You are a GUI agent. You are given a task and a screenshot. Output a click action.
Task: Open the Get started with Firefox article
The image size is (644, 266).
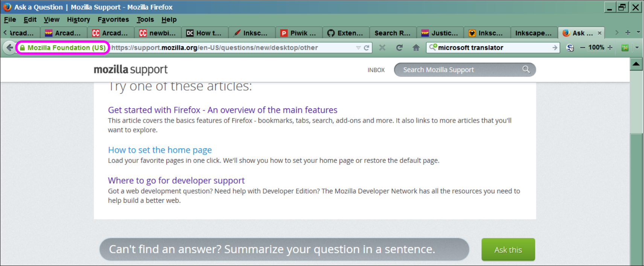(222, 110)
